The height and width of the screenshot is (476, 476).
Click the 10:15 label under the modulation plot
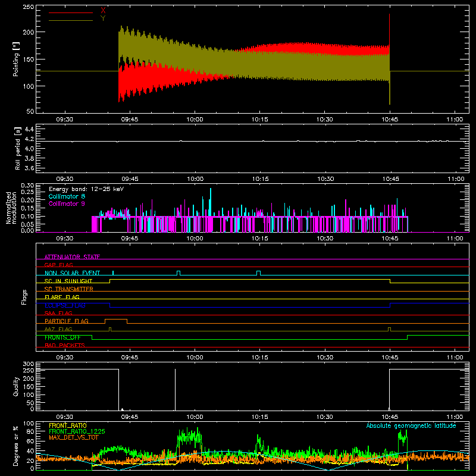[260, 239]
